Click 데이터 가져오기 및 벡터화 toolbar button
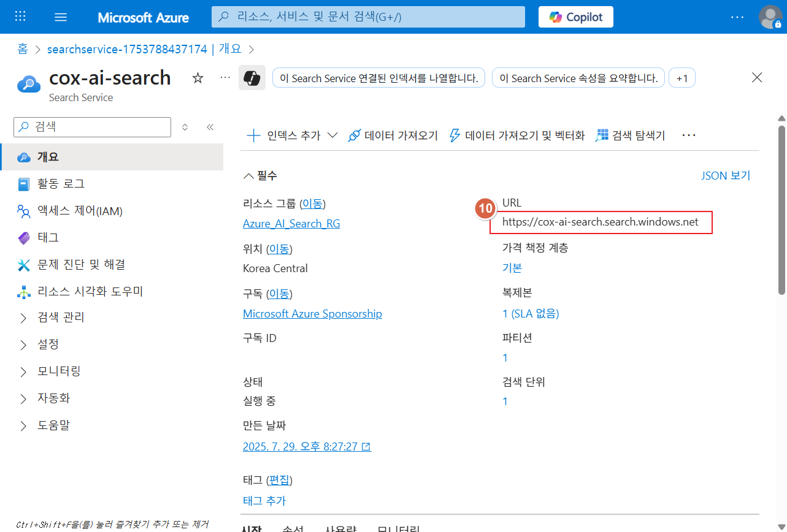Viewport: 787px width, 532px height. point(517,135)
